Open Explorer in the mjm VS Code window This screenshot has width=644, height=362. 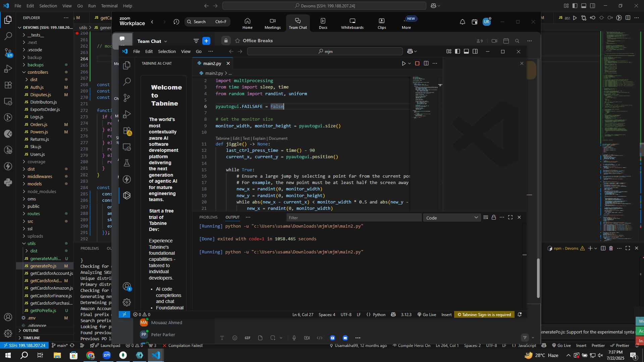pyautogui.click(x=127, y=65)
